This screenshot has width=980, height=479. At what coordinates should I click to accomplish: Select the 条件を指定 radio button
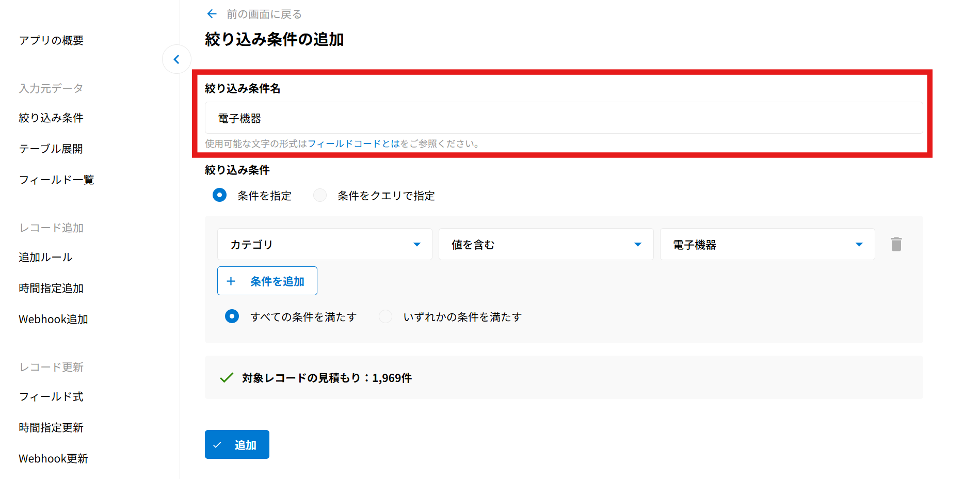(x=220, y=195)
